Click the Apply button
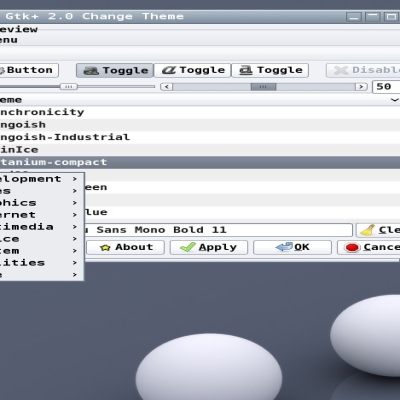Image resolution: width=400 pixels, height=400 pixels. click(x=209, y=247)
